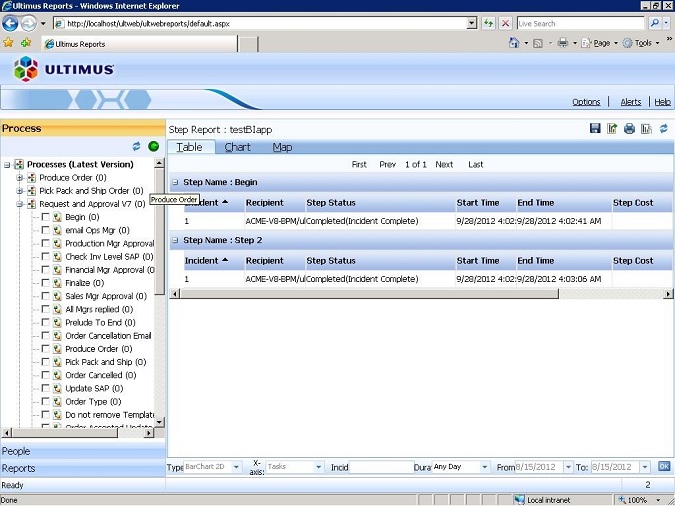Go to the Last results page
Image resolution: width=675 pixels, height=506 pixels.
click(475, 165)
